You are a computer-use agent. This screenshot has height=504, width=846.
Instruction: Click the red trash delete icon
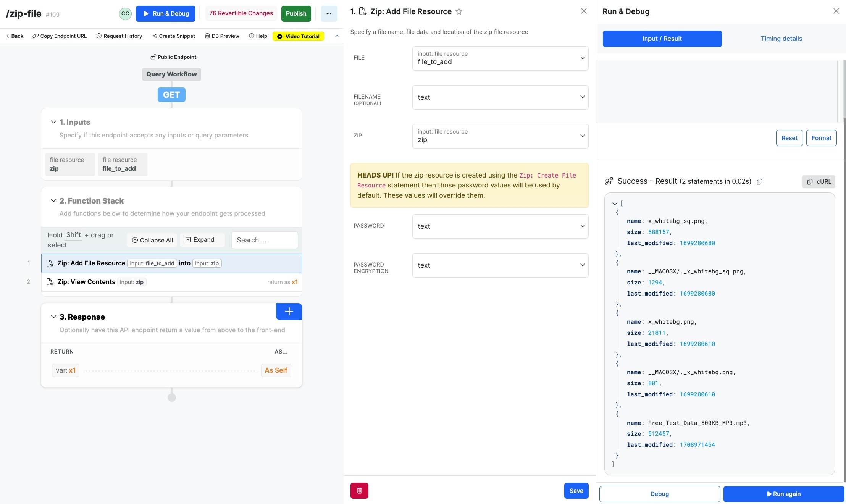pyautogui.click(x=359, y=491)
